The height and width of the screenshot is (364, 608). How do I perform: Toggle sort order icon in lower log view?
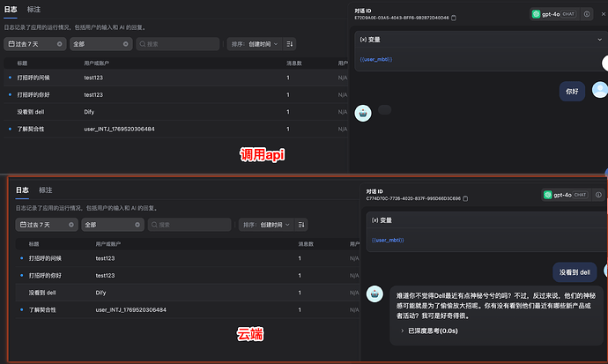(301, 225)
